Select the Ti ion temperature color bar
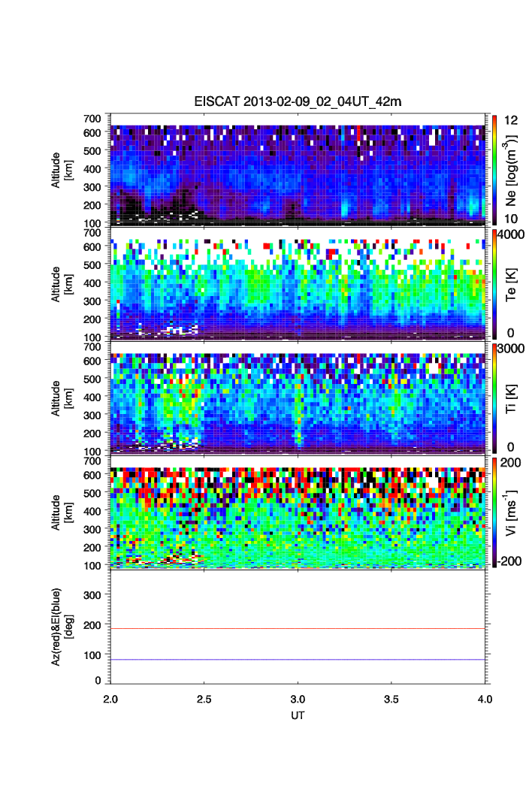532x798 pixels. [494, 398]
